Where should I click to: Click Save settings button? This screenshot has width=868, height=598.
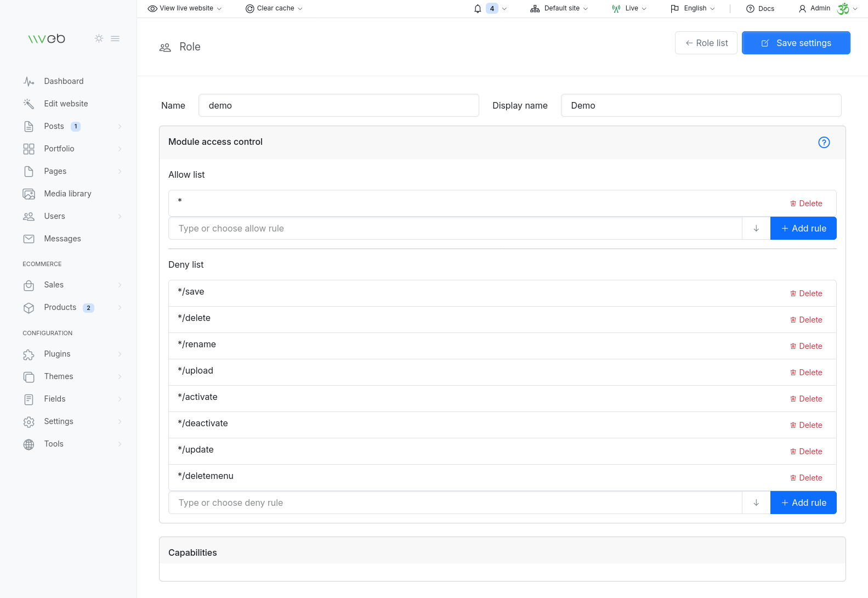click(796, 43)
